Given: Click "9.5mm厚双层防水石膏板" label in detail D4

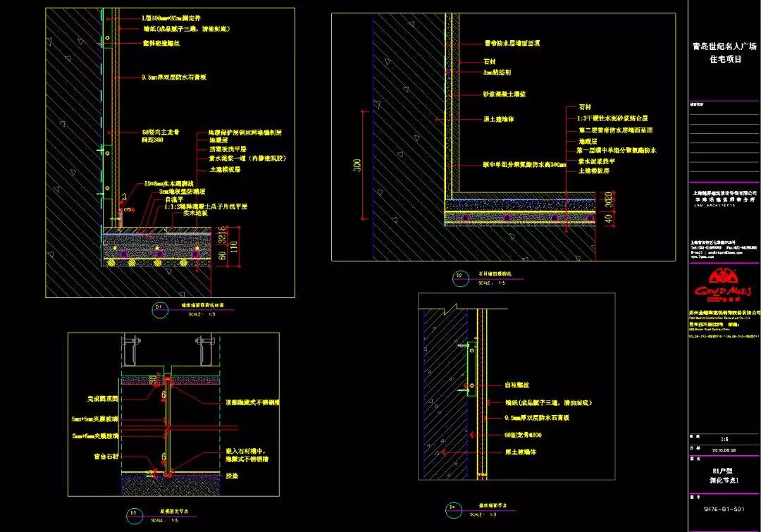Looking at the screenshot, I should pos(537,418).
